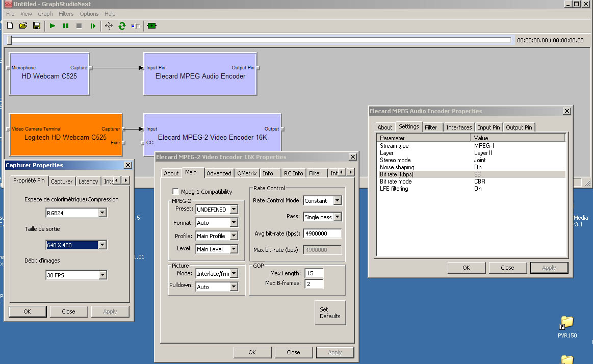Switch to QMatrix tab

tap(247, 173)
